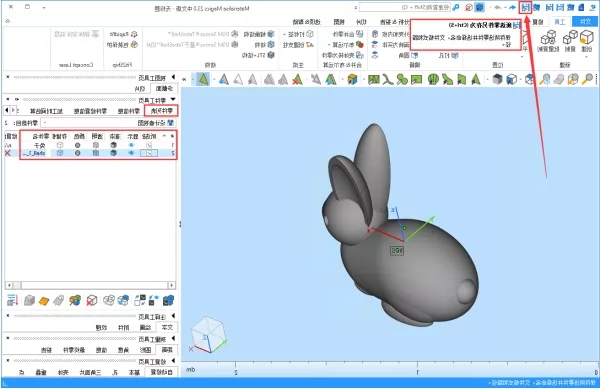The width and height of the screenshot is (600, 389).
Task: Click the transparency cube icon on shell_1 row
Action: pyautogui.click(x=96, y=153)
